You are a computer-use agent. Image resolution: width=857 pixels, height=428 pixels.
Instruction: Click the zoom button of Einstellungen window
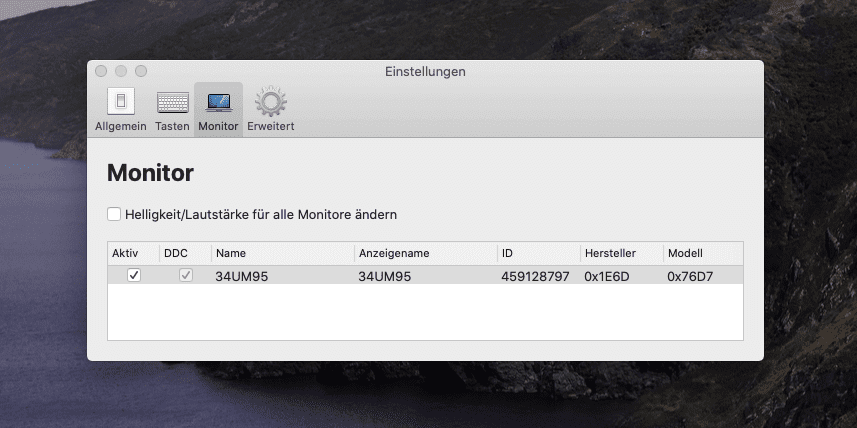(x=141, y=71)
